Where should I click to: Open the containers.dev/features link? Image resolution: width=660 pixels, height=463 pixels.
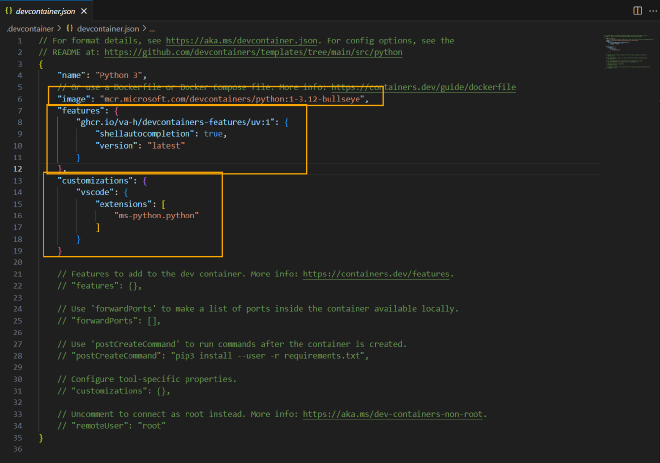pos(376,274)
